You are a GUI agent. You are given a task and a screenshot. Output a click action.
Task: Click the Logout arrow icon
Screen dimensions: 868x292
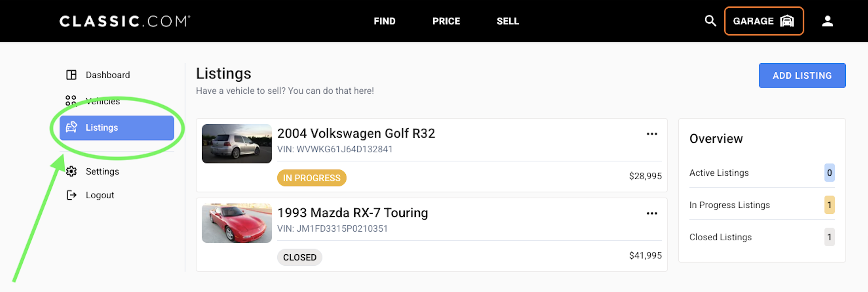tap(72, 195)
